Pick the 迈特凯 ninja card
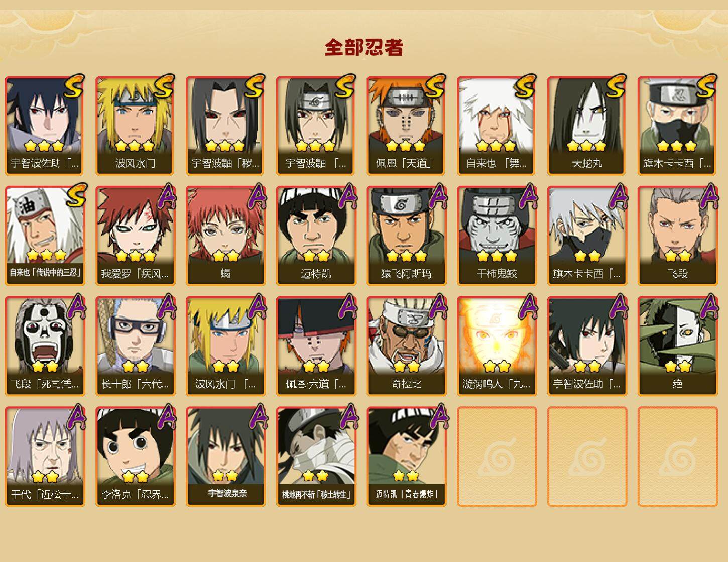The image size is (728, 562). pyautogui.click(x=316, y=236)
